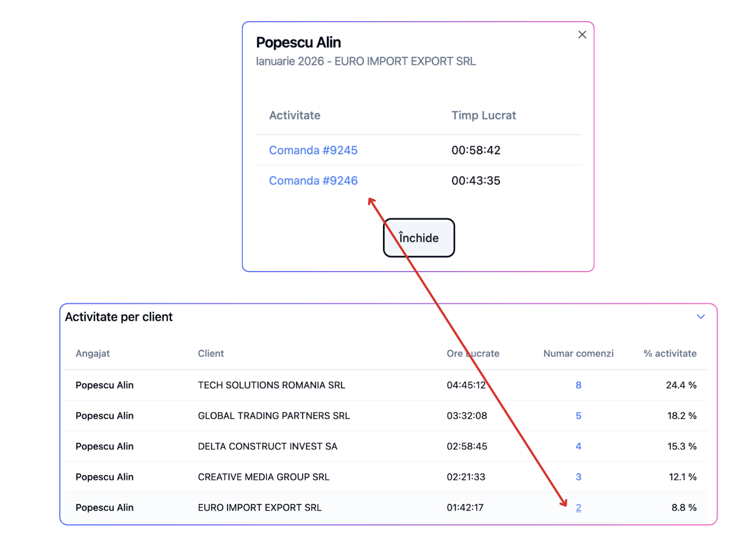Close the Popescu Alin dialog with X
Image resolution: width=756 pixels, height=541 pixels.
(x=582, y=34)
